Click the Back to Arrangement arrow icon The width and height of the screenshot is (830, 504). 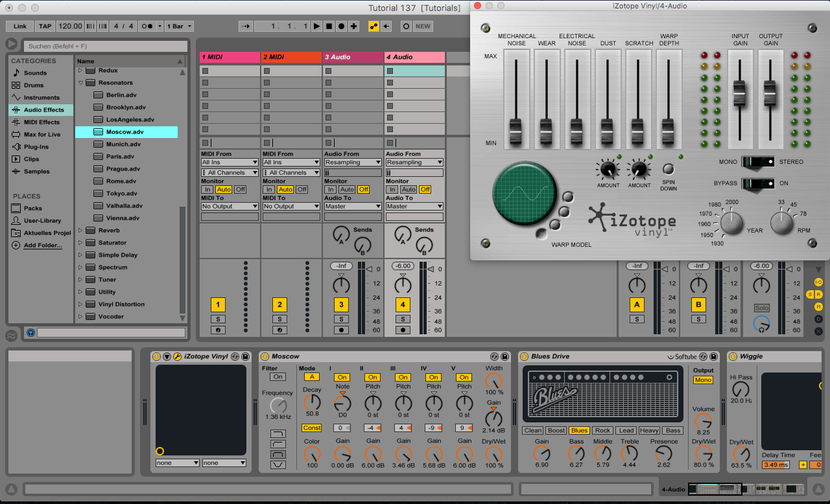tap(386, 27)
